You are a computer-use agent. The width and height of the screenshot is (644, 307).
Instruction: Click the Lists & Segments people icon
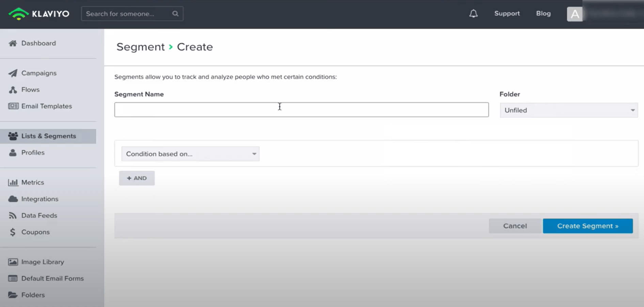pos(13,136)
